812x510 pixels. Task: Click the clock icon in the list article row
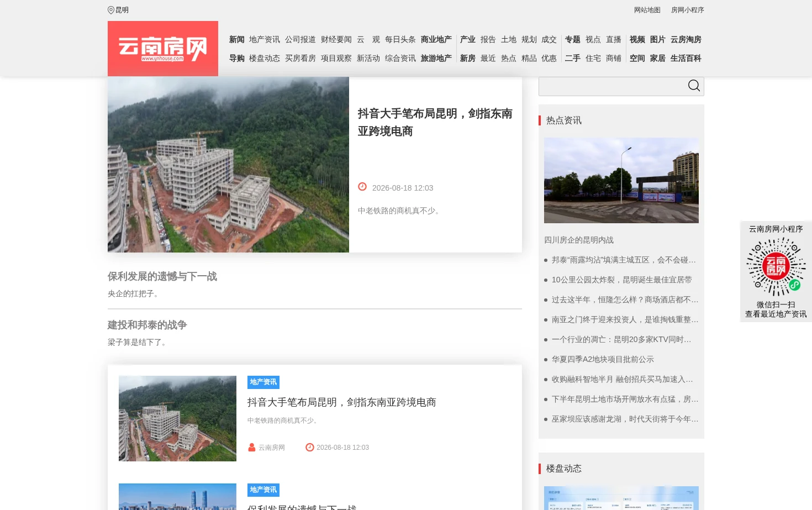(x=310, y=448)
